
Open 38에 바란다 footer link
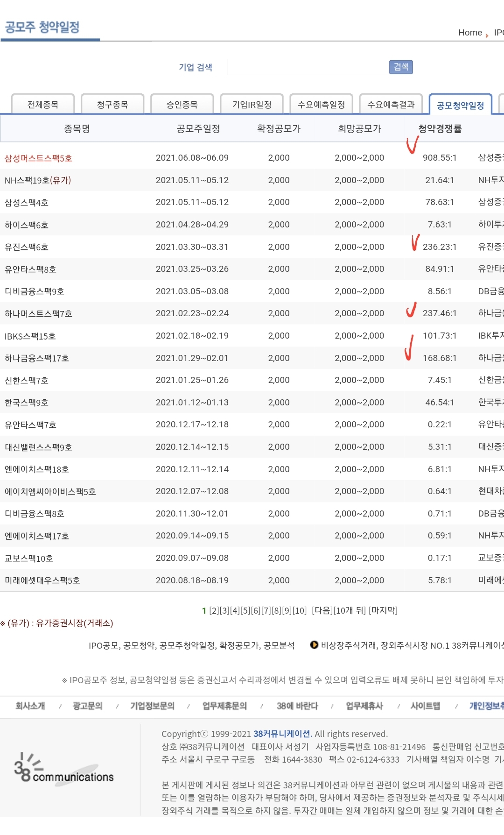pos(297,706)
